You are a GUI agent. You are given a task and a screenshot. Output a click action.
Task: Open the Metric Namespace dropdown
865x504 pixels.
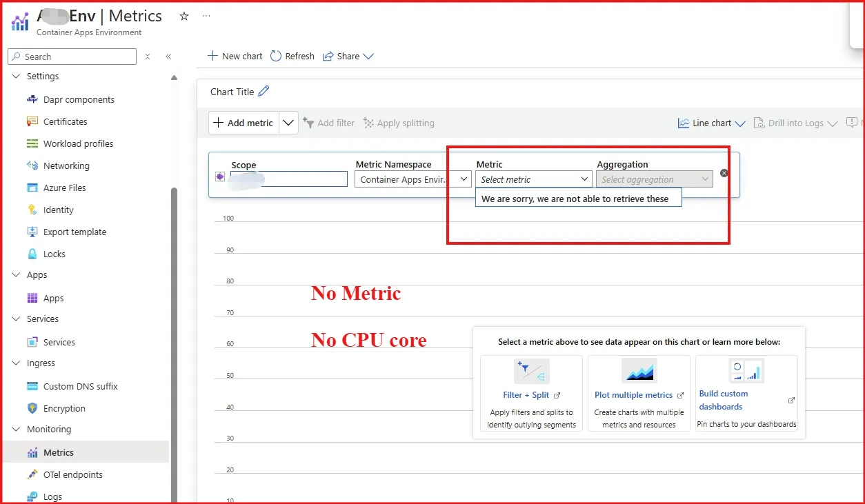(x=413, y=179)
